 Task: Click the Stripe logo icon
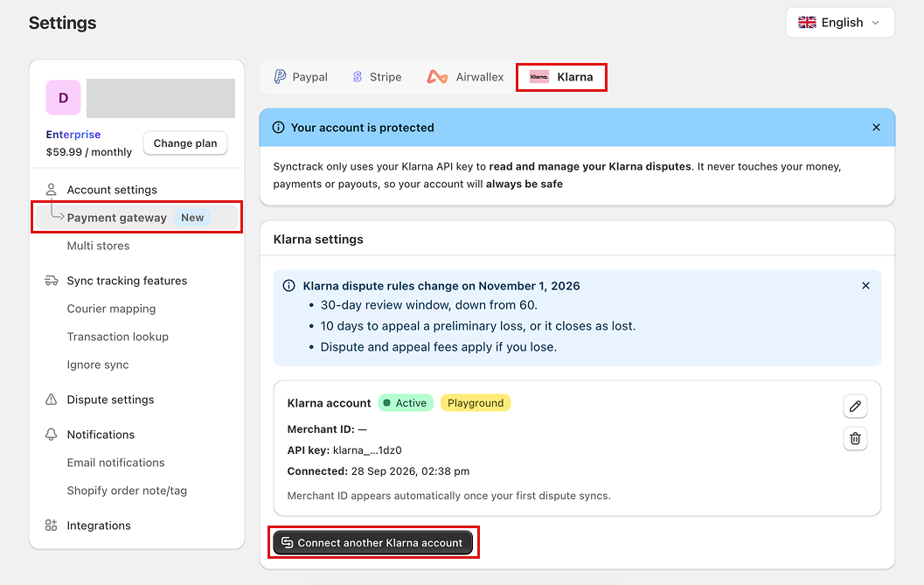[x=358, y=77]
